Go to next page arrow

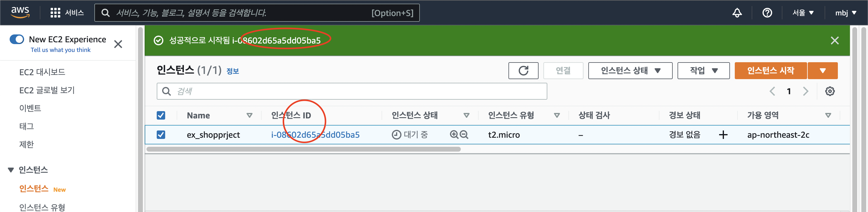tap(806, 91)
